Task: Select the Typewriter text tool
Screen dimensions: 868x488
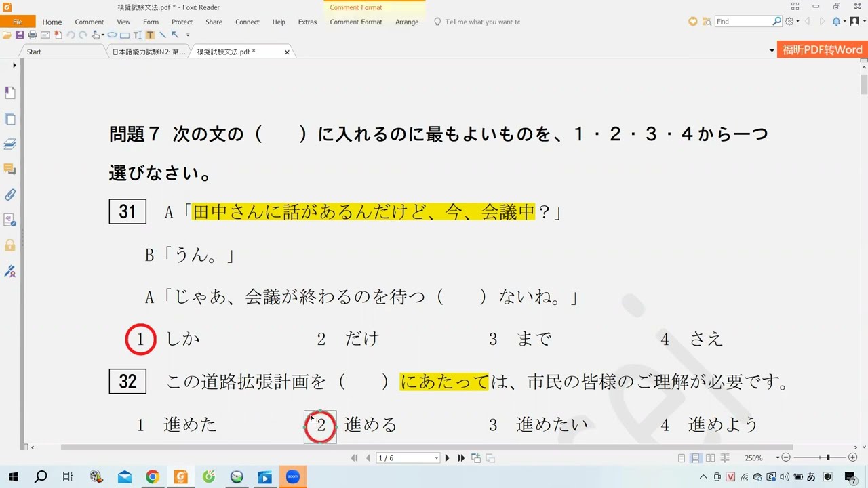Action: (x=137, y=35)
